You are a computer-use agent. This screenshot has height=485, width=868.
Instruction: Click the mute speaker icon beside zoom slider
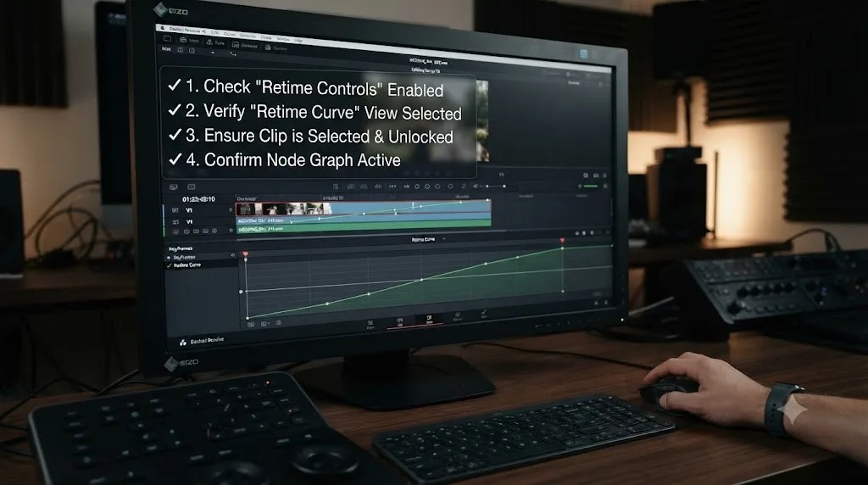pos(476,187)
